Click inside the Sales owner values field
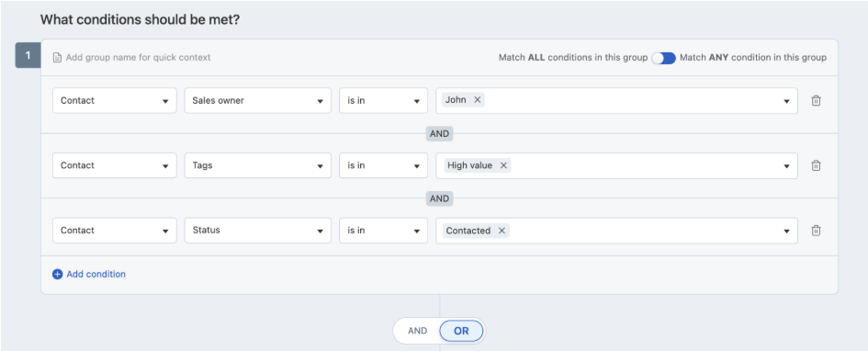The image size is (868, 351). click(616, 101)
